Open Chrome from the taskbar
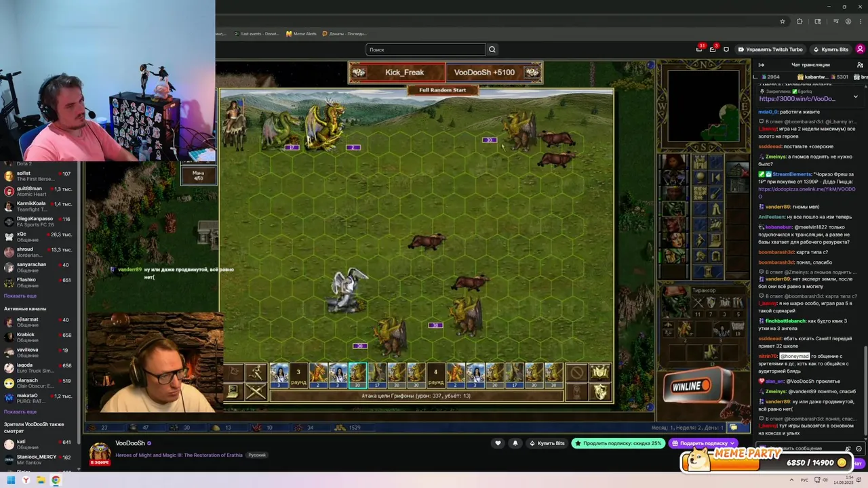The image size is (868, 488). pyautogui.click(x=56, y=480)
